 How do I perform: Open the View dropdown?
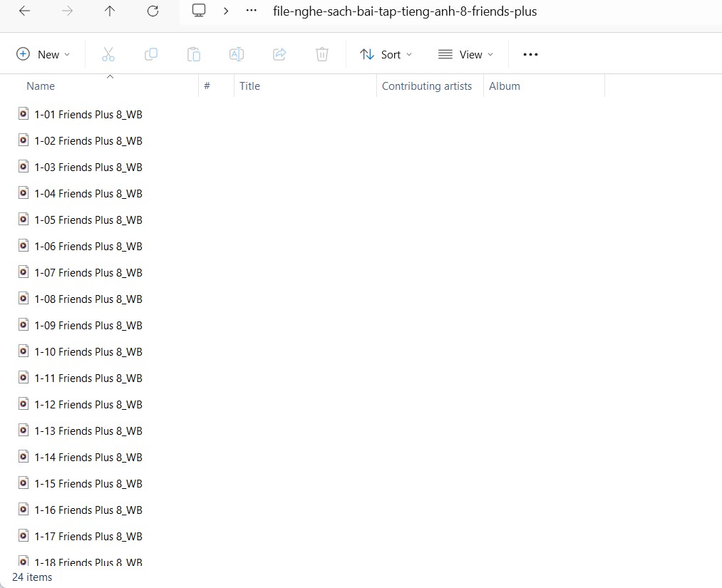click(465, 54)
